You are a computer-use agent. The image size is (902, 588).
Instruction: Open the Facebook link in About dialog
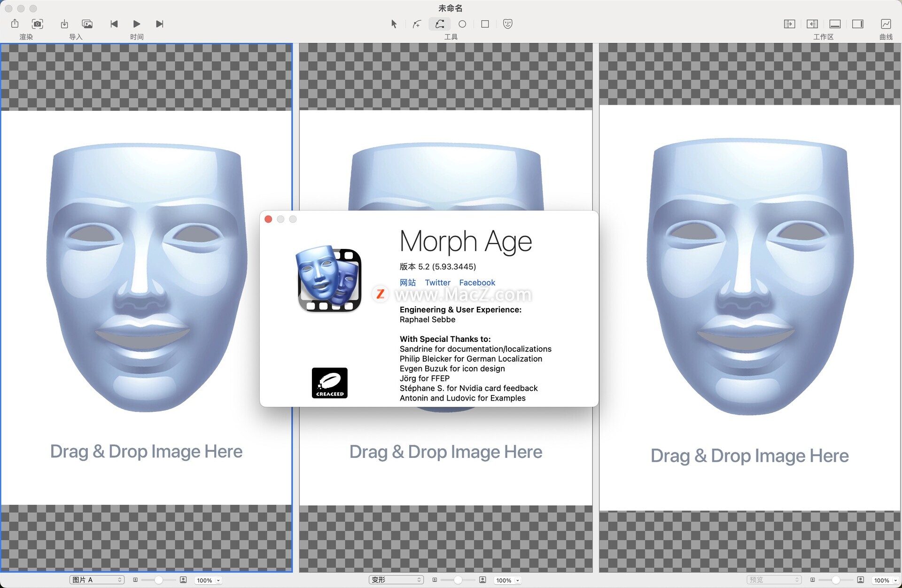coord(477,282)
